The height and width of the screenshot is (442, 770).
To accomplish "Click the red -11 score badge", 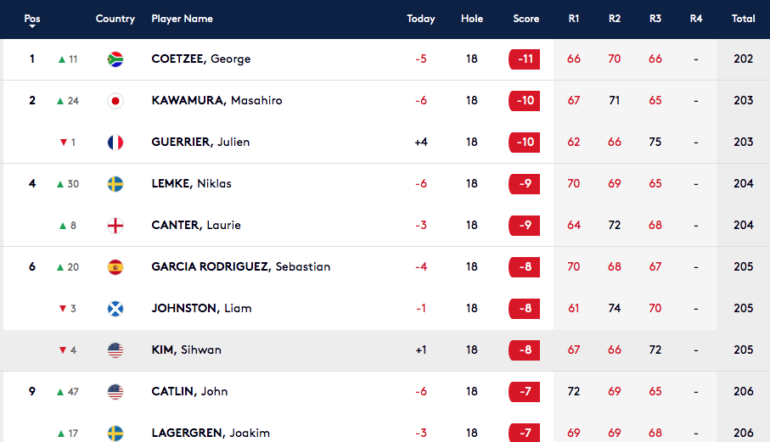I will 524,59.
